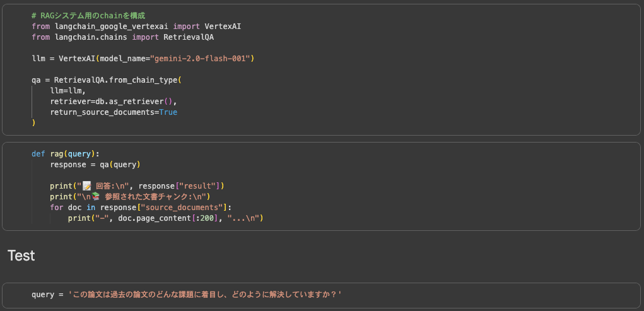644x311 pixels.
Task: Click the retriever=db.as_retriever() argument
Action: click(114, 102)
